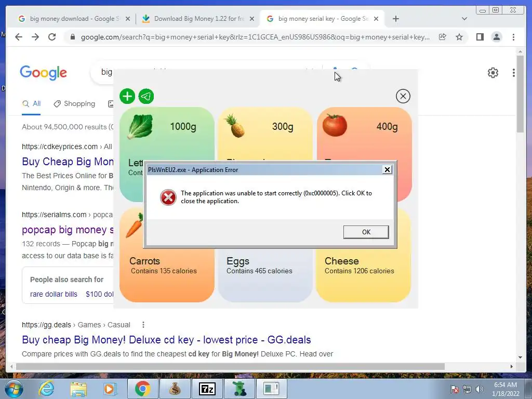Close the 'big money serial key' tab
The height and width of the screenshot is (399, 532).
(376, 19)
